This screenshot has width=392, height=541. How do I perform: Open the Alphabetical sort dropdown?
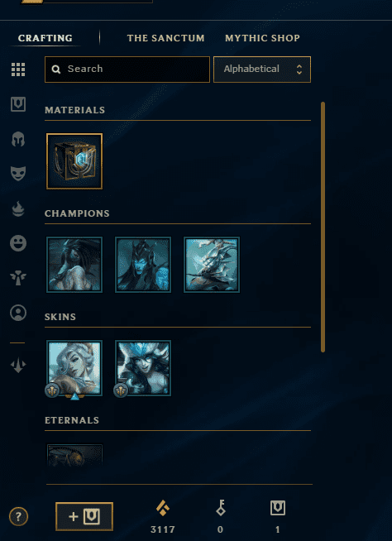262,69
